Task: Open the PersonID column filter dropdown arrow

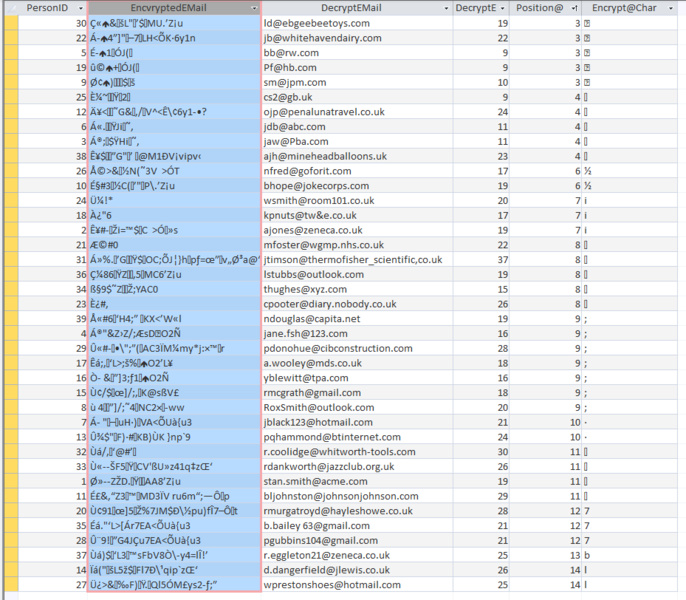Action: tap(79, 8)
